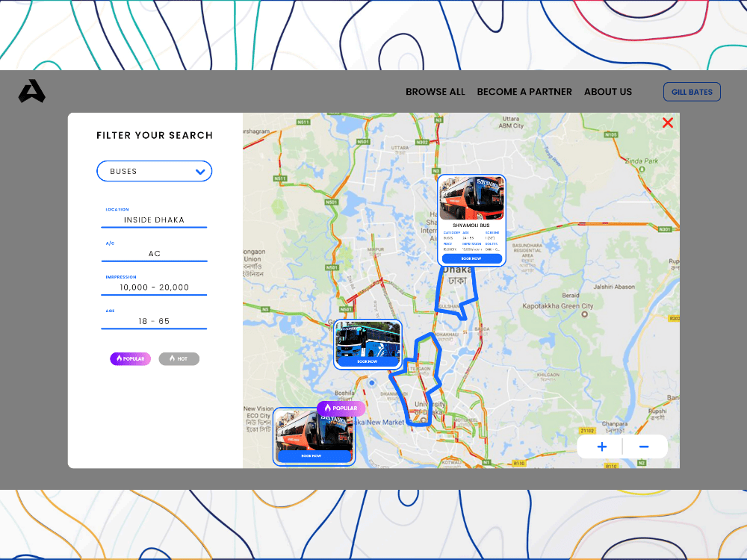The height and width of the screenshot is (560, 747).
Task: Click the Jalshiri Abason map label
Action: click(613, 287)
